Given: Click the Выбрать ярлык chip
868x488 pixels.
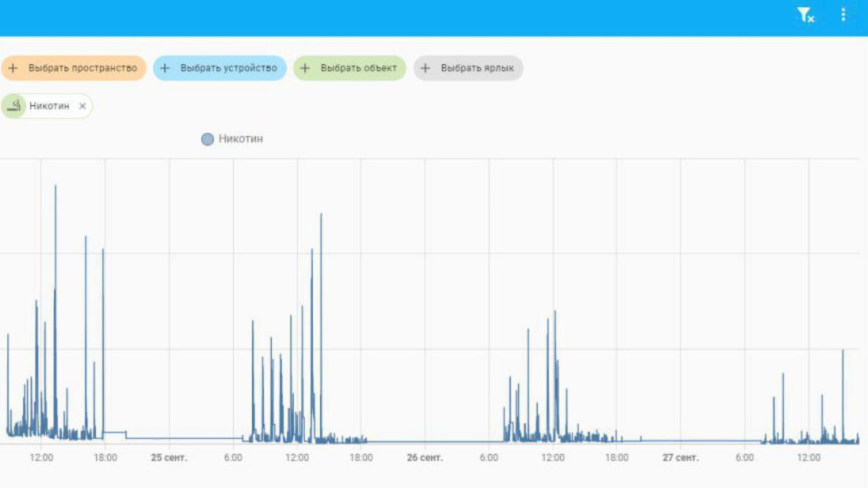Looking at the screenshot, I should click(469, 68).
